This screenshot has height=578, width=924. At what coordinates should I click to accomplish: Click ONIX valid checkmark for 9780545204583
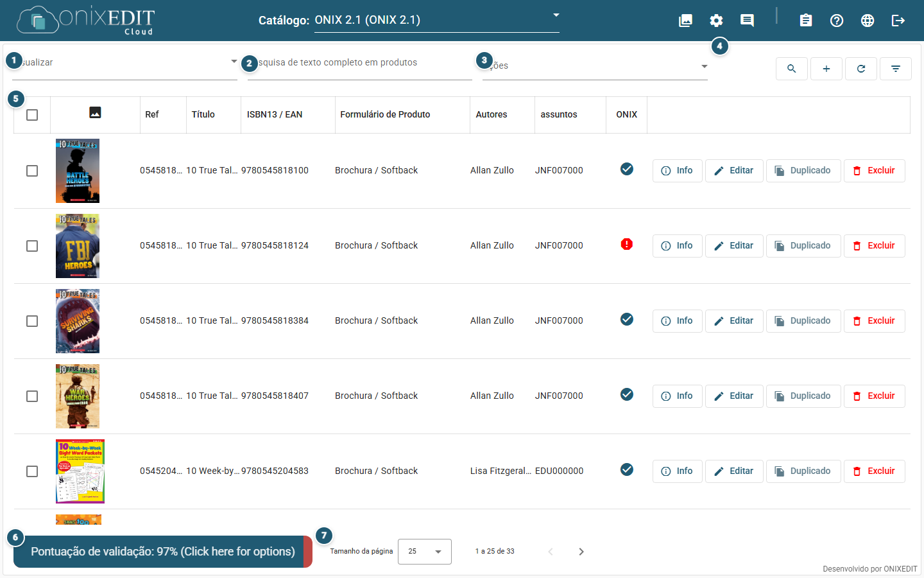point(627,469)
